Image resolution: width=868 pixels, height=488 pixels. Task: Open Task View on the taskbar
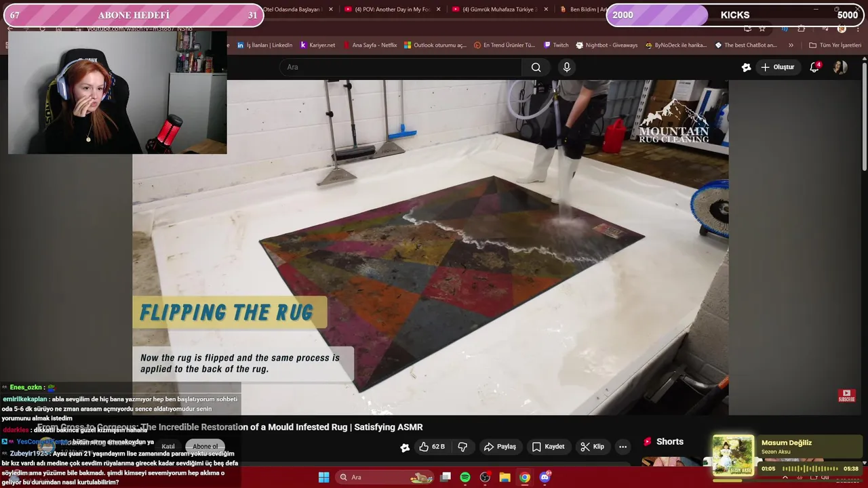tap(446, 477)
